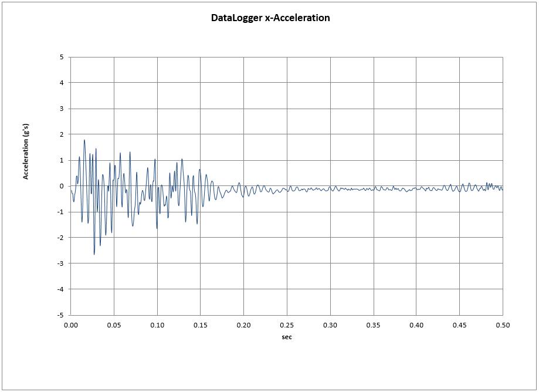Viewport: 539px width, 392px height.
Task: Select the chart title DataLogger x-Acceleration
Action: [270, 18]
